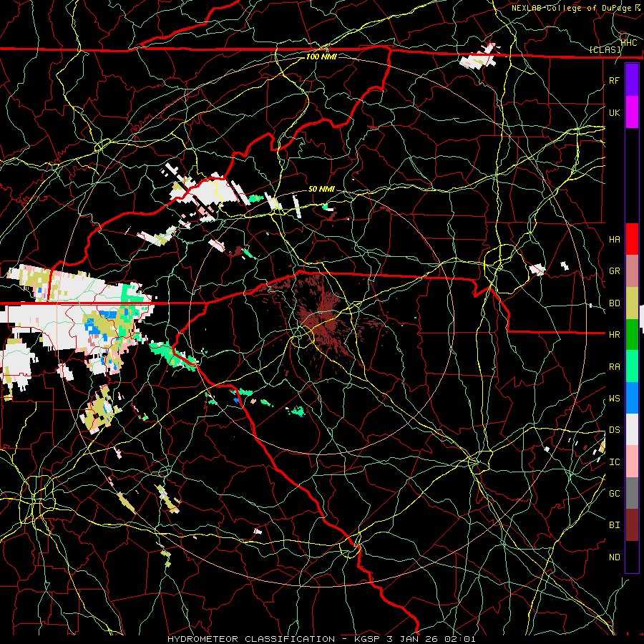Click the UK magenta legend swatch

(x=632, y=112)
